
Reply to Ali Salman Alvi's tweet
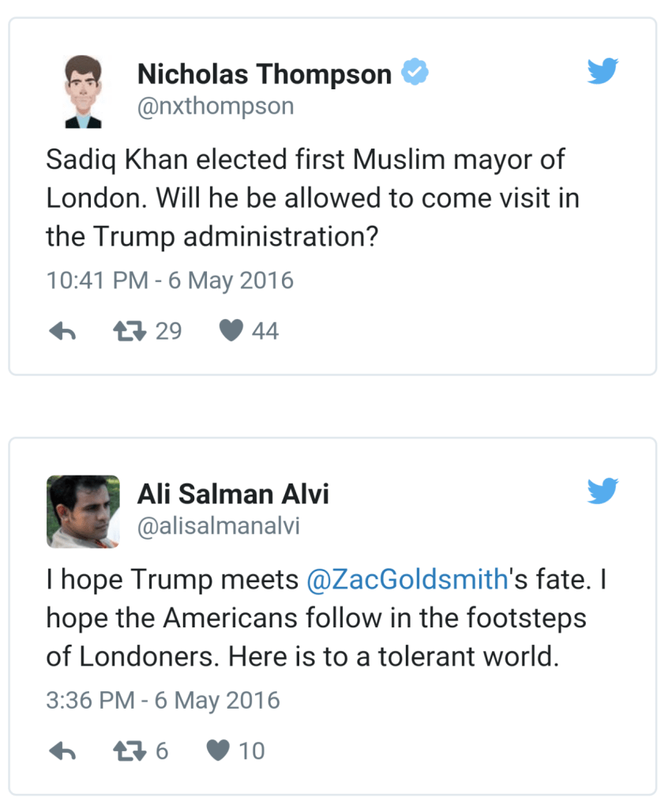click(x=62, y=751)
